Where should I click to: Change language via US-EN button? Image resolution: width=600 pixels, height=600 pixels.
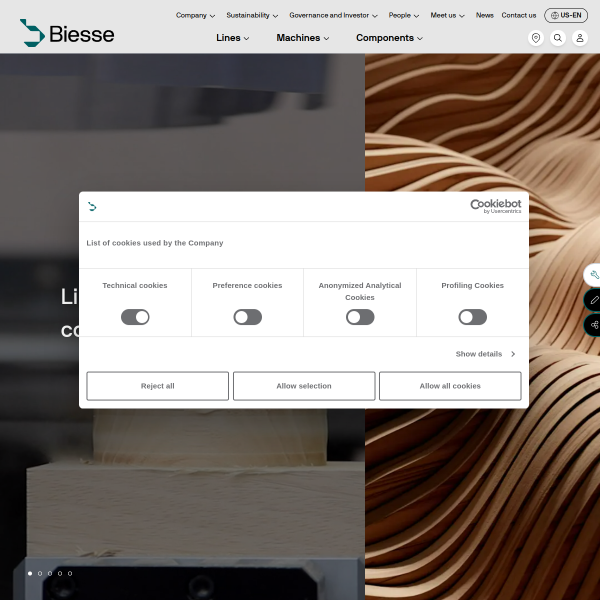coord(566,15)
